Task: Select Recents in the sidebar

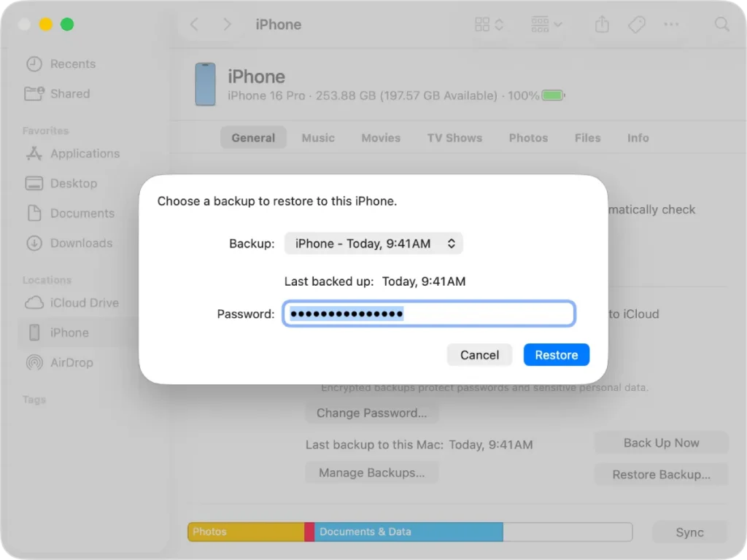Action: click(70, 63)
